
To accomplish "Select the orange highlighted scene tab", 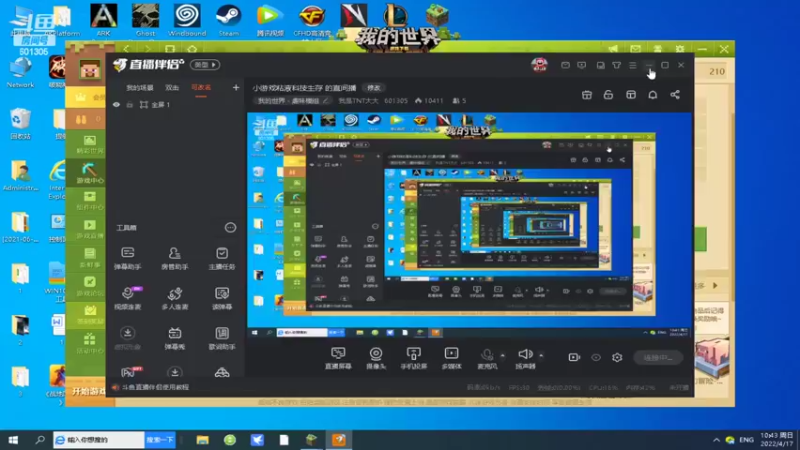I will [x=201, y=88].
